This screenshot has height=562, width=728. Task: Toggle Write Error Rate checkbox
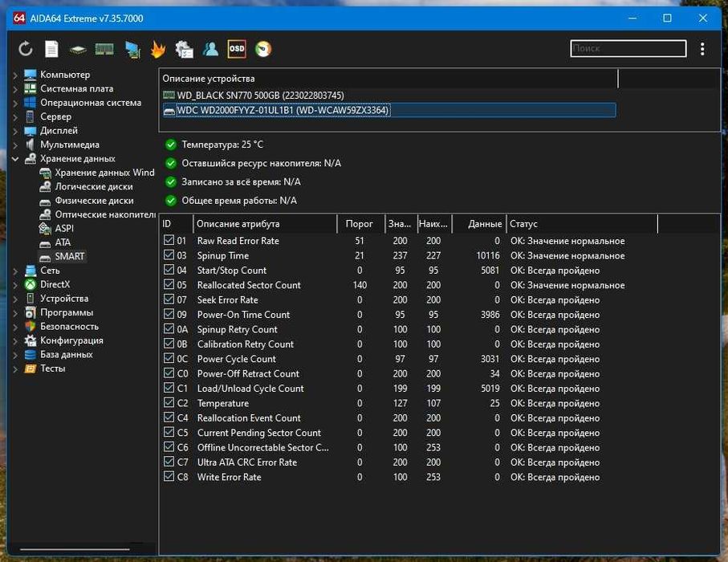[x=169, y=477]
